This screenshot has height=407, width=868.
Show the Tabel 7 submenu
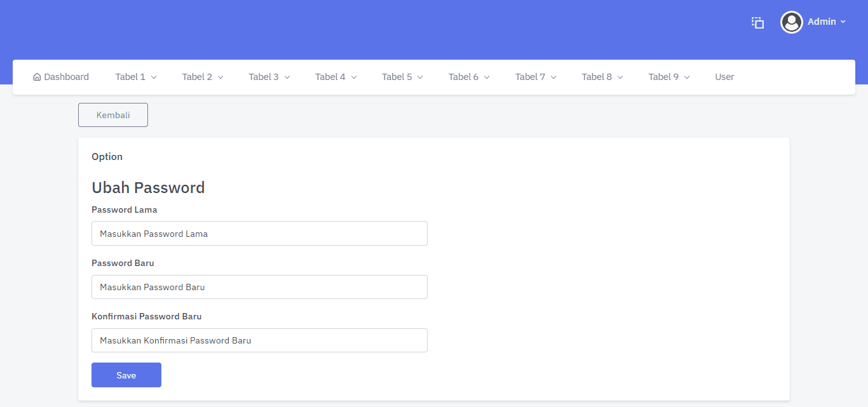click(536, 77)
